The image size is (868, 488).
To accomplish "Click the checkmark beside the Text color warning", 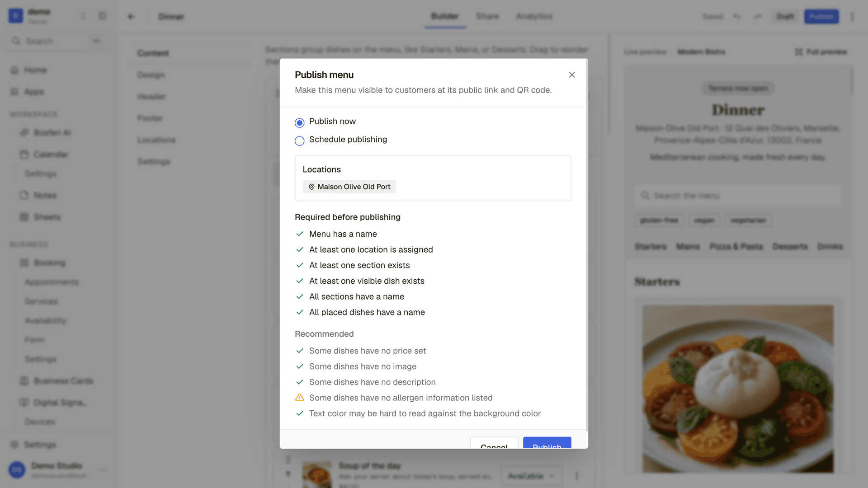I will [299, 413].
